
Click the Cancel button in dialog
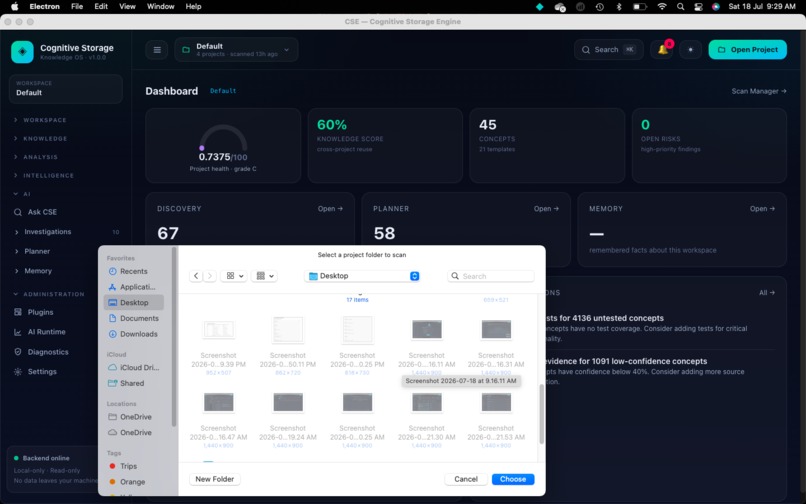pos(466,479)
